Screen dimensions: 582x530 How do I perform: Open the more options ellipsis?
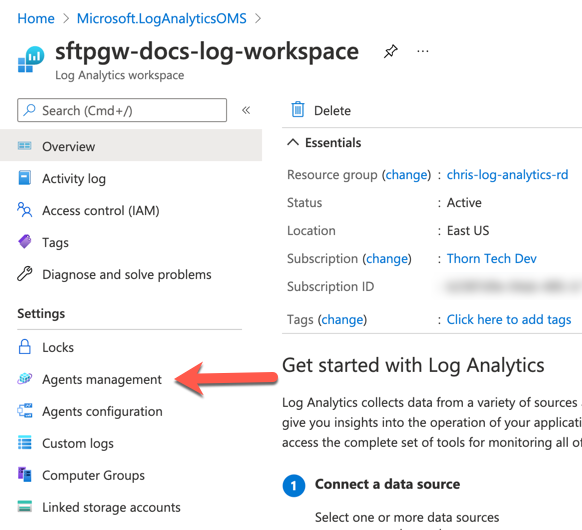coord(423,51)
